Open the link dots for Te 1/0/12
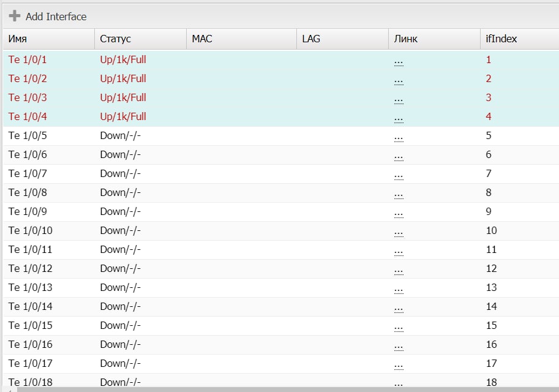Screen dimensions: 559x392 pos(399,272)
